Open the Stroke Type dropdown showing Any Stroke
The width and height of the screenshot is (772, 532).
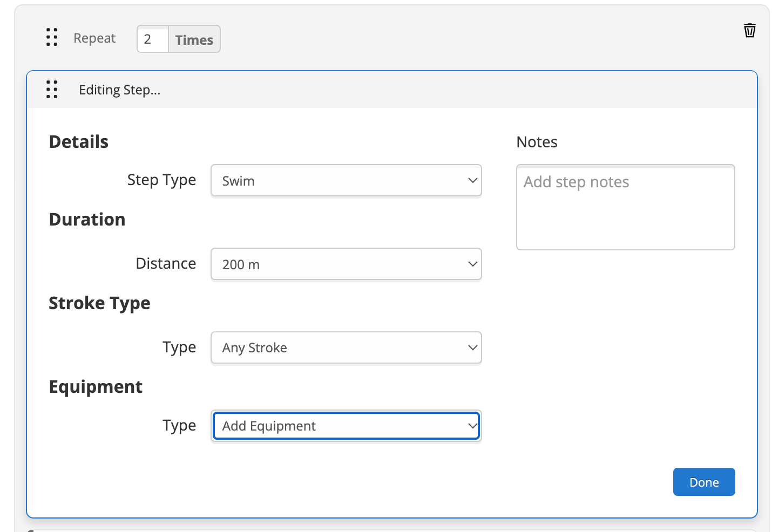[x=346, y=347]
